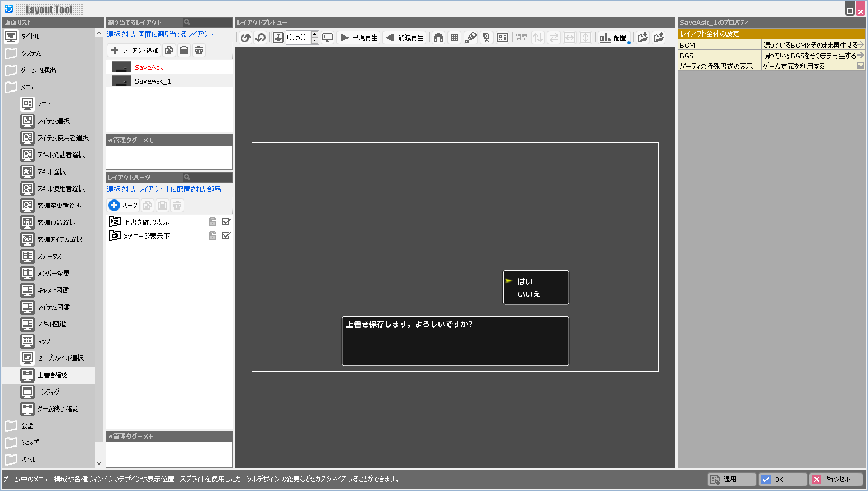Screen dimensions: 868x491
Task: Collapse the メニュー folder in screen list
Action: (11, 87)
